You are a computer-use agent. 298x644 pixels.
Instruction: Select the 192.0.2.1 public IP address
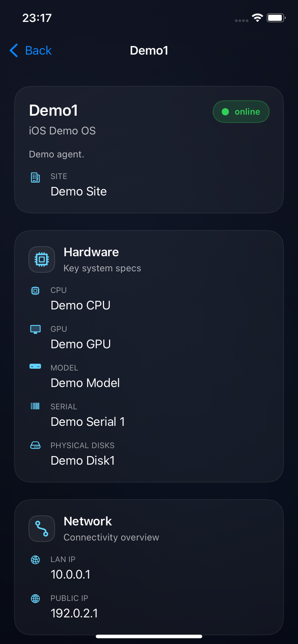pos(74,613)
